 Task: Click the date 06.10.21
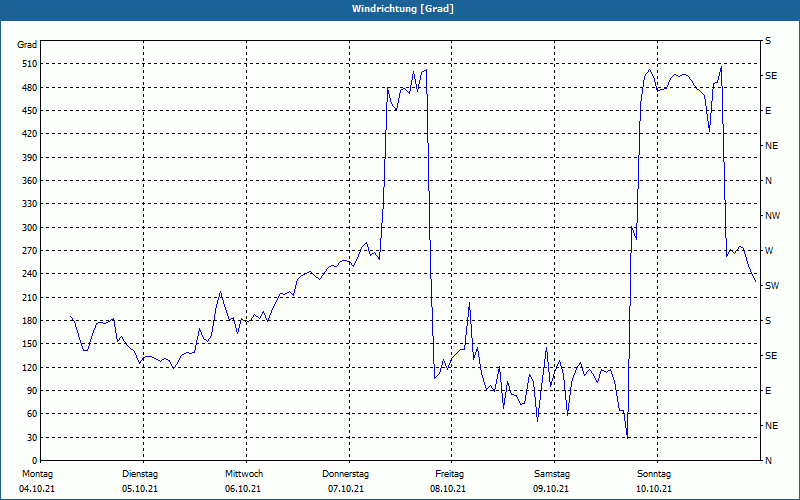pyautogui.click(x=243, y=489)
